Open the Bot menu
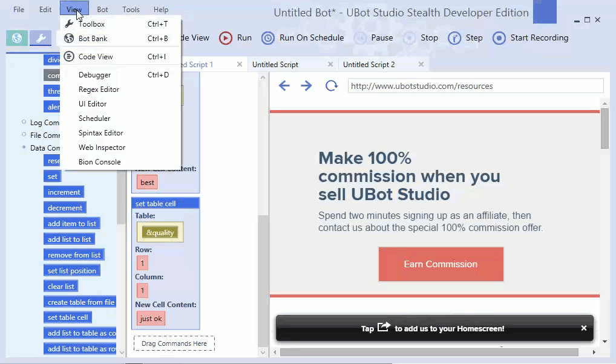Image resolution: width=616 pixels, height=364 pixels. click(x=102, y=10)
